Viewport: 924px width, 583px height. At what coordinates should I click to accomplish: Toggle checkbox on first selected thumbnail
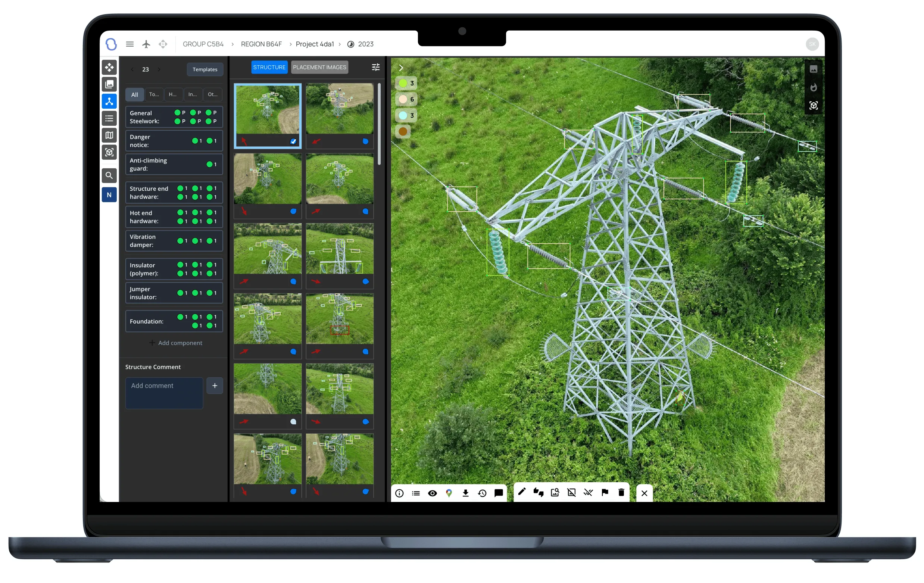(293, 141)
